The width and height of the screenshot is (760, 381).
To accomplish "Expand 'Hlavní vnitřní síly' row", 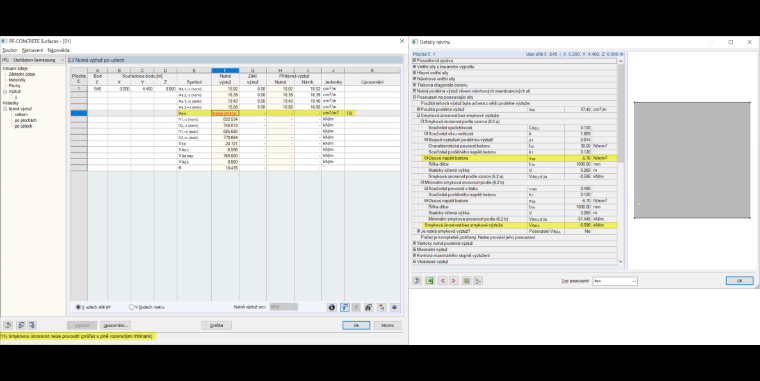I will click(x=415, y=73).
